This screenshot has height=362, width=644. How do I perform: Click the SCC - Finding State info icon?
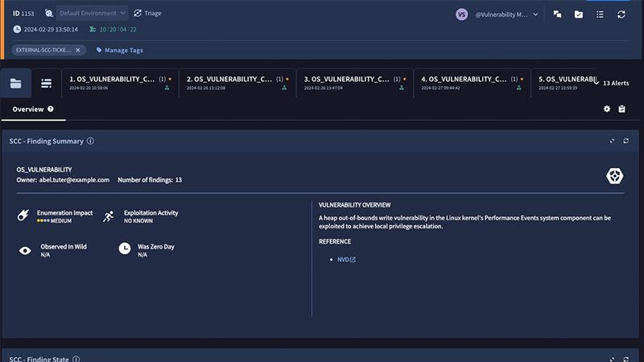click(76, 359)
